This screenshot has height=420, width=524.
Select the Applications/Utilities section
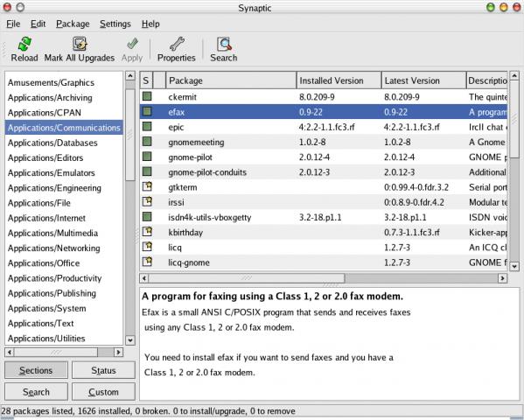(x=64, y=338)
